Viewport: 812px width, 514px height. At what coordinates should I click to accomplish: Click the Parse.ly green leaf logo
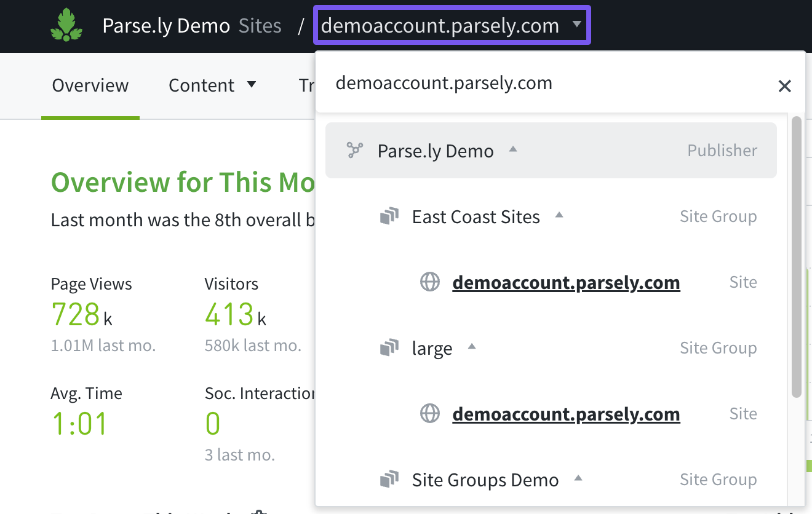(x=66, y=25)
